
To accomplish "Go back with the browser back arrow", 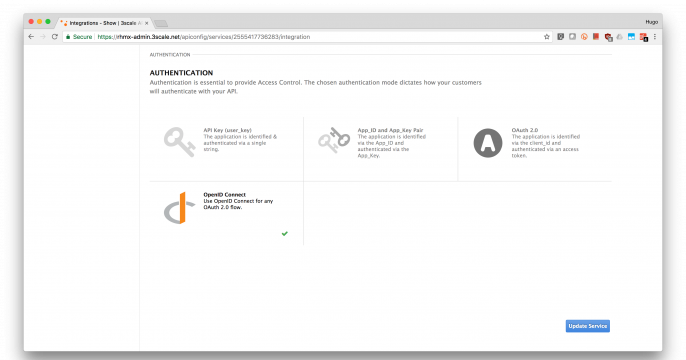I will pyautogui.click(x=31, y=37).
